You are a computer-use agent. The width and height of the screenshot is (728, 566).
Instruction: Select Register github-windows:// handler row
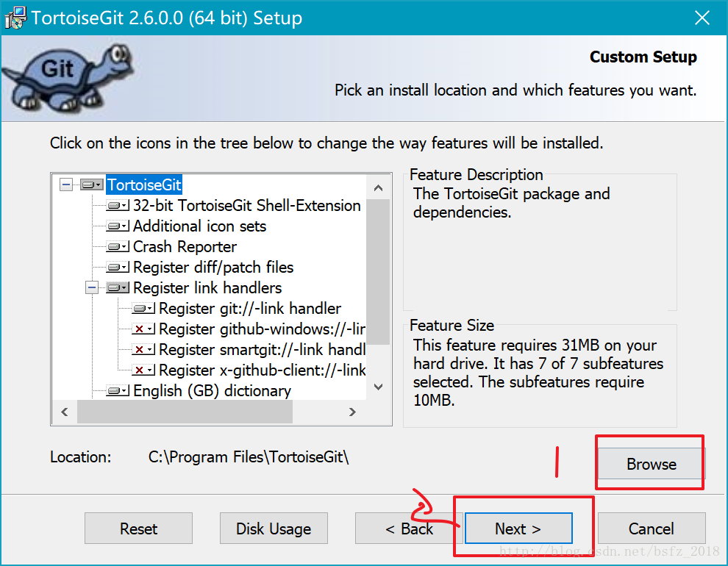point(262,329)
